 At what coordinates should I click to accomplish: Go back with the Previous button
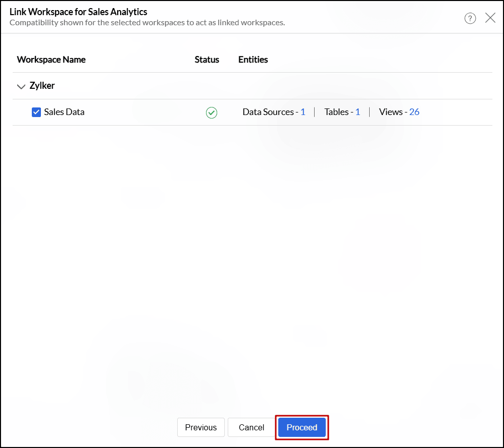click(x=200, y=427)
